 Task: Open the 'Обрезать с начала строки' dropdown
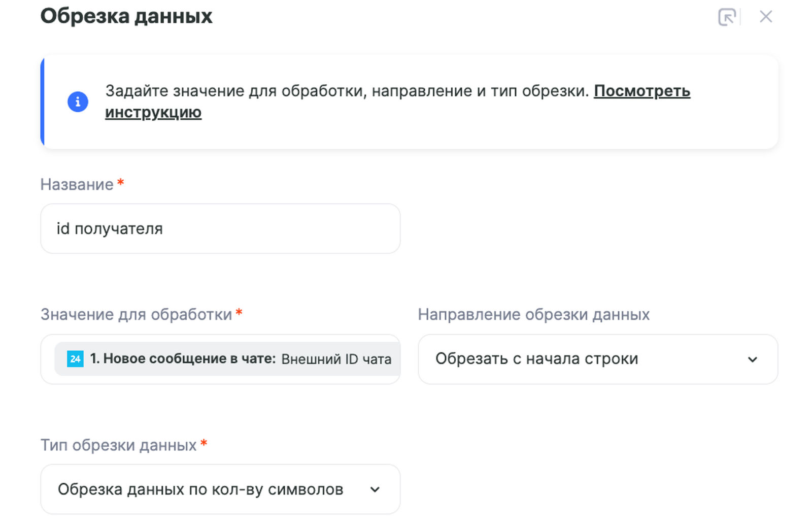(x=584, y=359)
